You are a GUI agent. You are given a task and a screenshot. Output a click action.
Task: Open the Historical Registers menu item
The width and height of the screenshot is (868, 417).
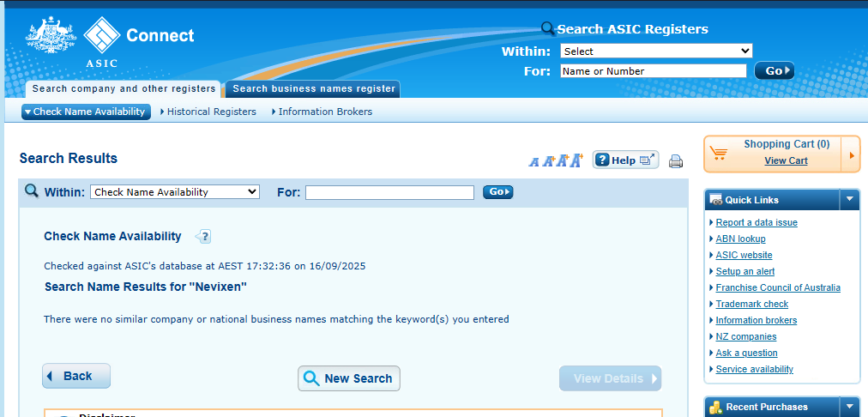[x=211, y=112]
